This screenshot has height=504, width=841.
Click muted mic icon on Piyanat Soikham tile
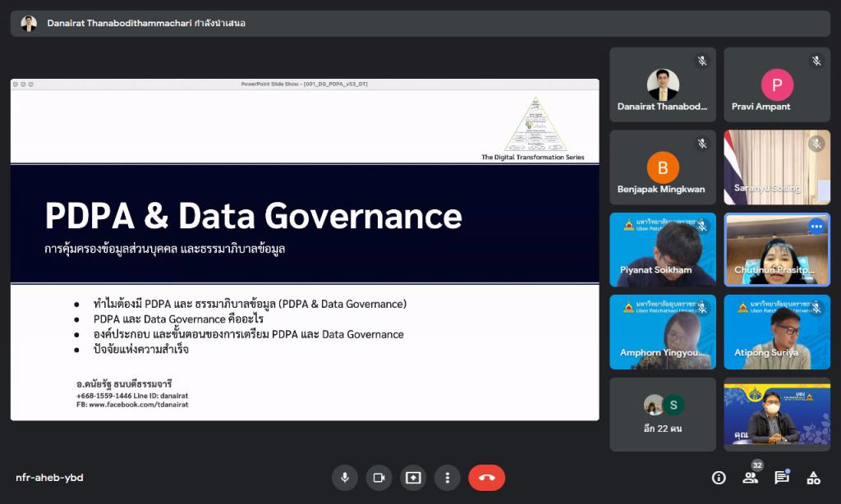702,227
